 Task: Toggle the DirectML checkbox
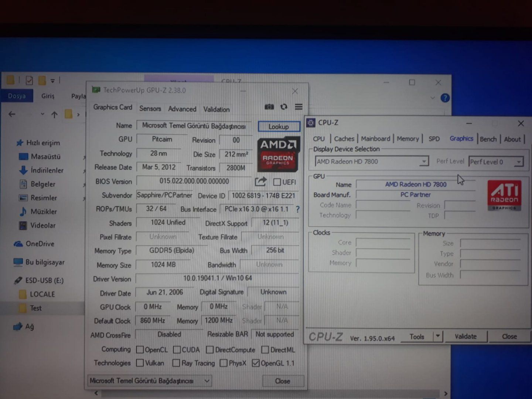tap(265, 349)
